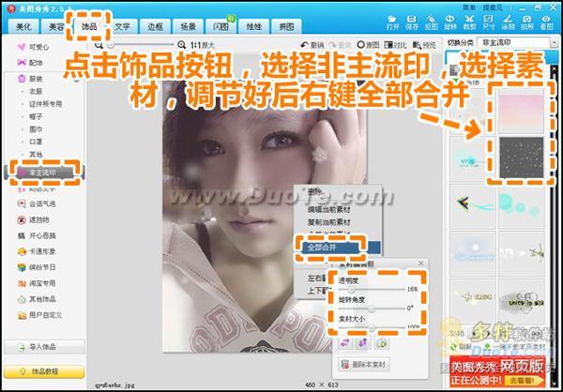Viewport: 563px width, 392px height.
Task: Open a file with the 打开 icon
Action: coord(392,22)
